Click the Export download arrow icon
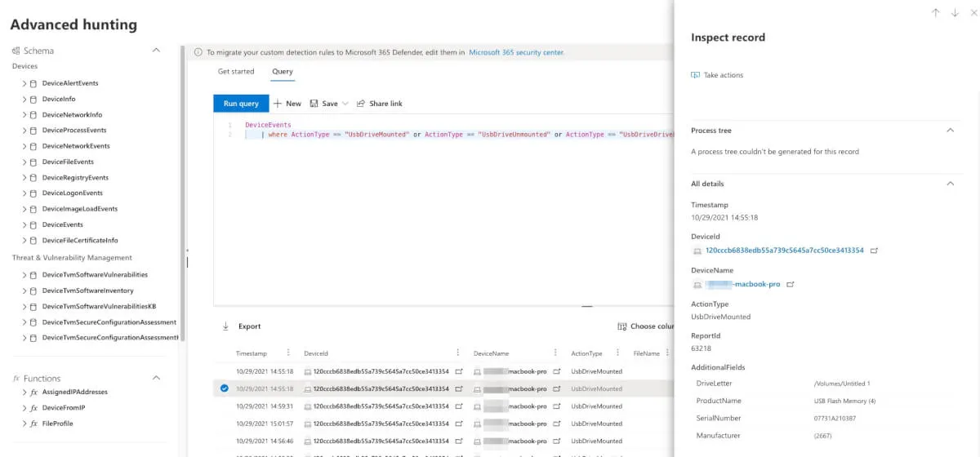Image resolution: width=980 pixels, height=457 pixels. coord(226,326)
